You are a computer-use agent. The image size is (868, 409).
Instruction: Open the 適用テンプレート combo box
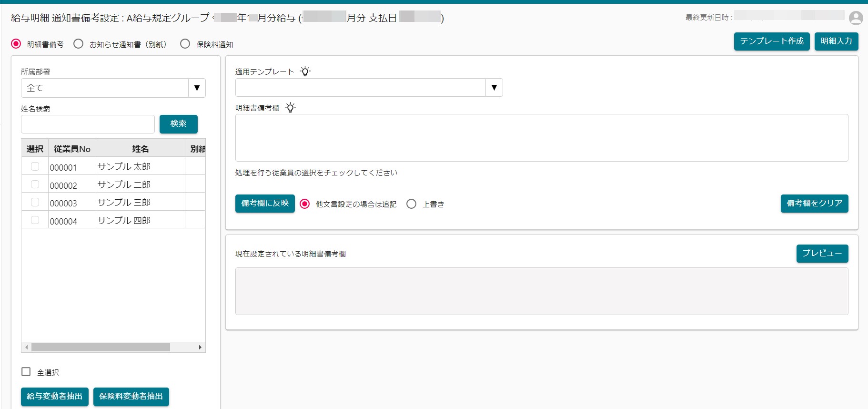coord(369,87)
